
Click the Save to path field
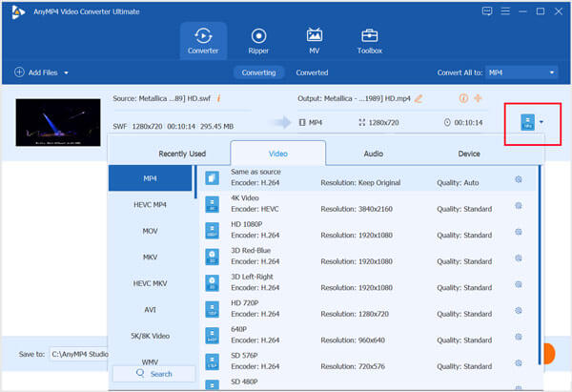tap(79, 354)
